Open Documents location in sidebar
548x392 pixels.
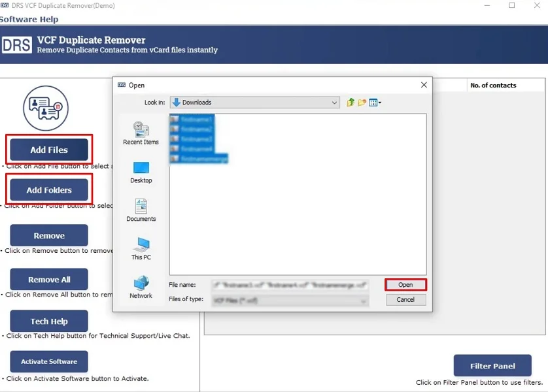tap(141, 210)
